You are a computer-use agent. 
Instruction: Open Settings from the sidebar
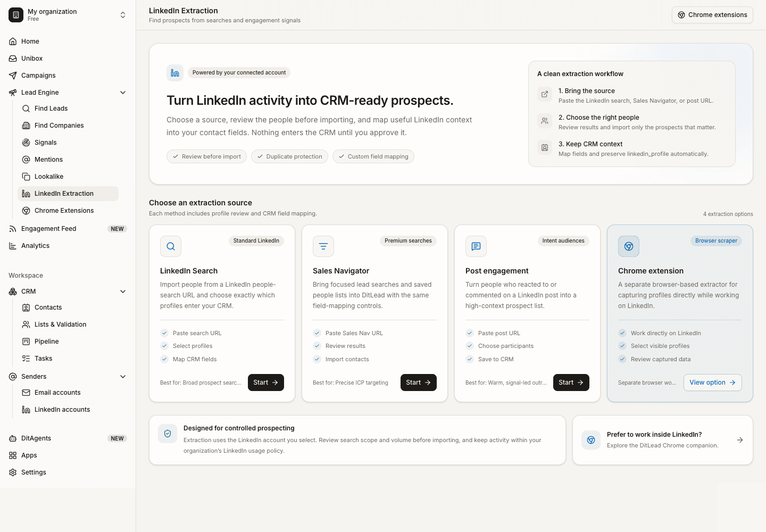coord(68,472)
